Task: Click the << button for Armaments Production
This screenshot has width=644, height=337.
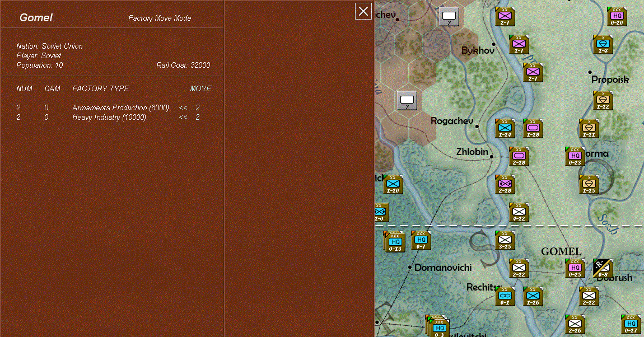Action: [183, 107]
